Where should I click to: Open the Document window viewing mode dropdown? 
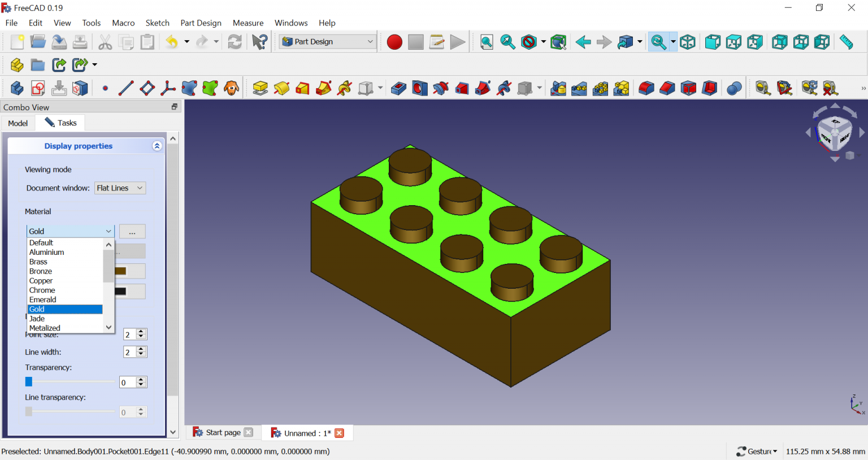click(x=120, y=188)
